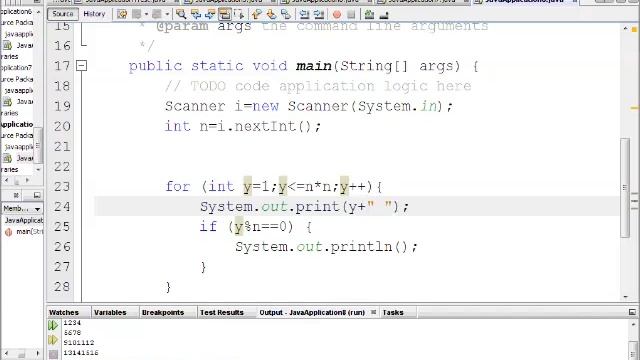Click red Start Macro Recording icon

click(x=337, y=15)
